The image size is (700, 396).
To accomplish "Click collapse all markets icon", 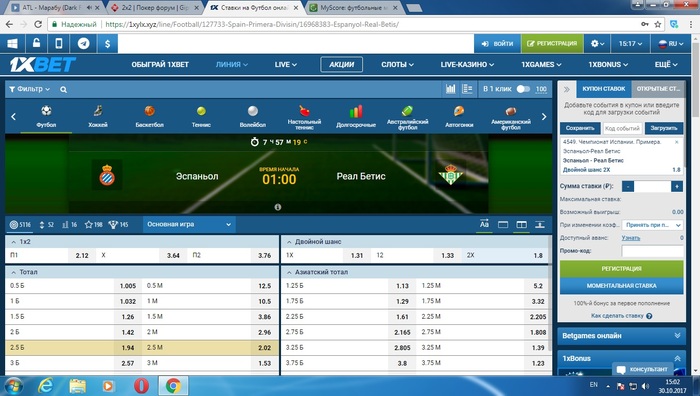I will tap(540, 224).
